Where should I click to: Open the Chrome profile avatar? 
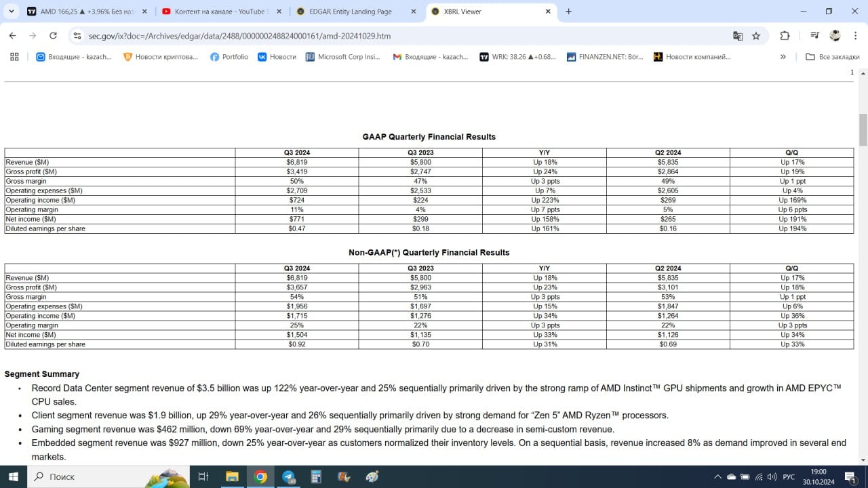(835, 36)
